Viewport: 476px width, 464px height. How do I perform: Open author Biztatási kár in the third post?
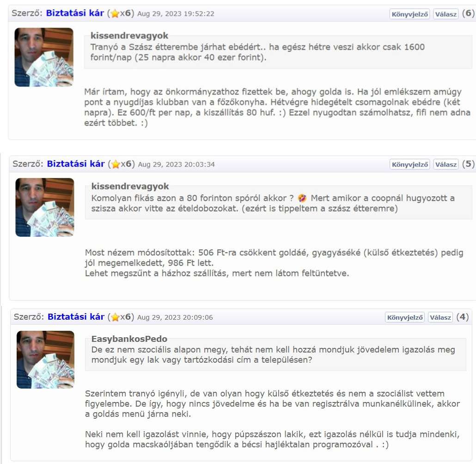point(76,316)
